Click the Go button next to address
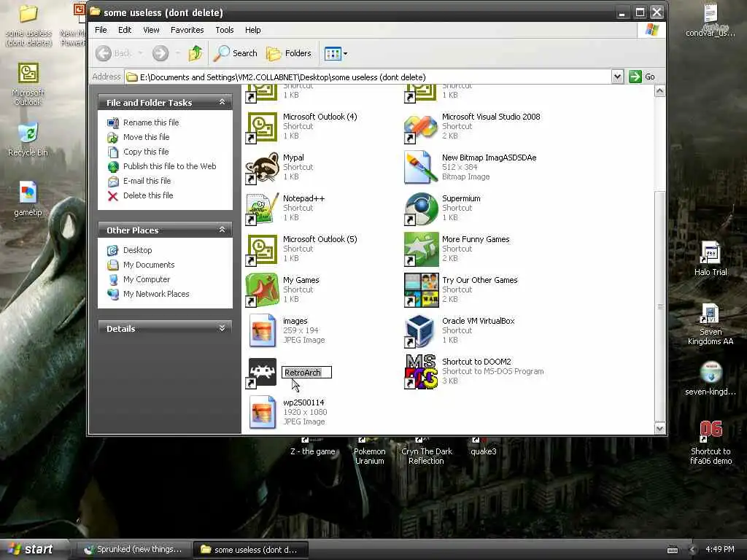This screenshot has width=747, height=560. [642, 77]
